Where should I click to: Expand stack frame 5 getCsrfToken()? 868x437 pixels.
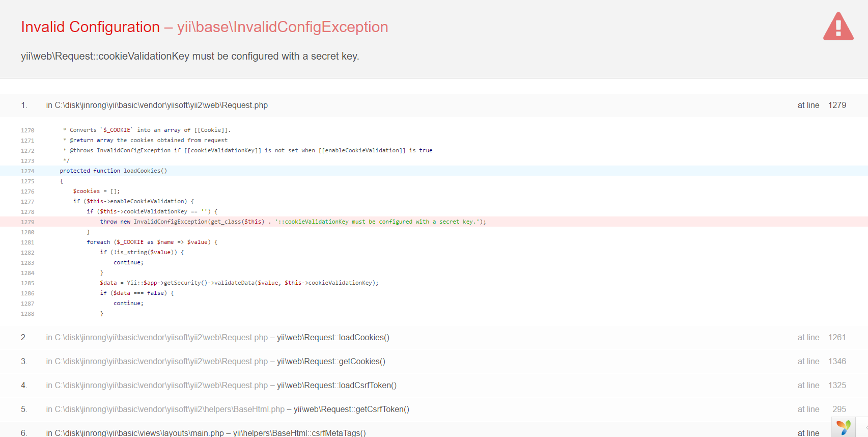click(x=434, y=409)
